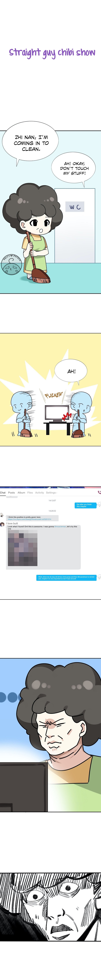Go to the Files tab
101x980 pixels.
point(30,493)
